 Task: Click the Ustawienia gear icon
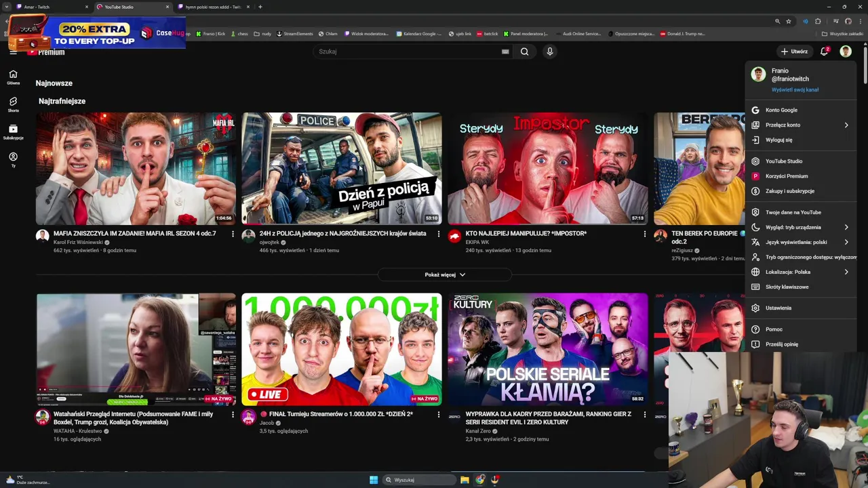click(755, 308)
